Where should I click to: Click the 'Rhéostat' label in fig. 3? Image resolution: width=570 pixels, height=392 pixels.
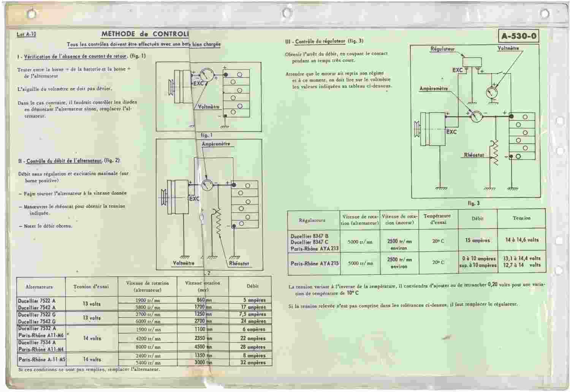pos(474,155)
